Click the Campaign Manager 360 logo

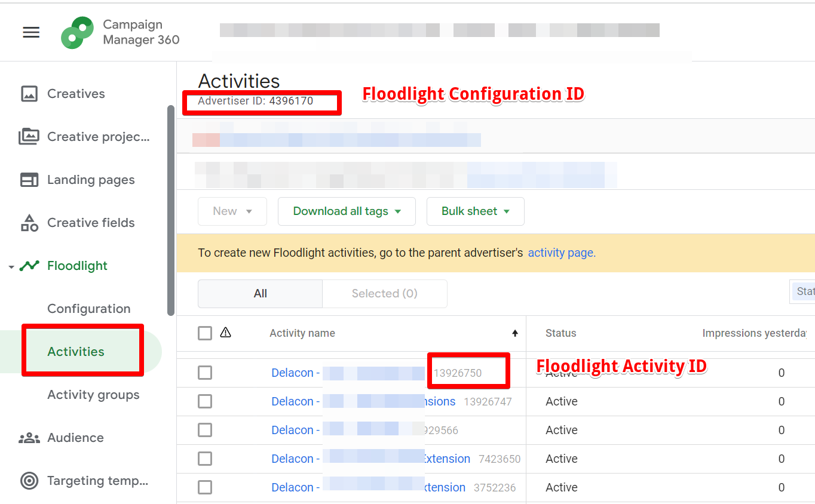coord(77,33)
